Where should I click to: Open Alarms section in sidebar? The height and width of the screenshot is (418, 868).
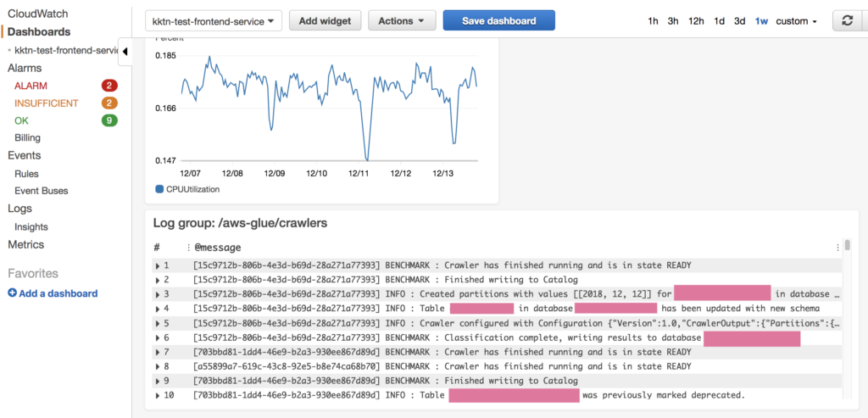point(25,68)
